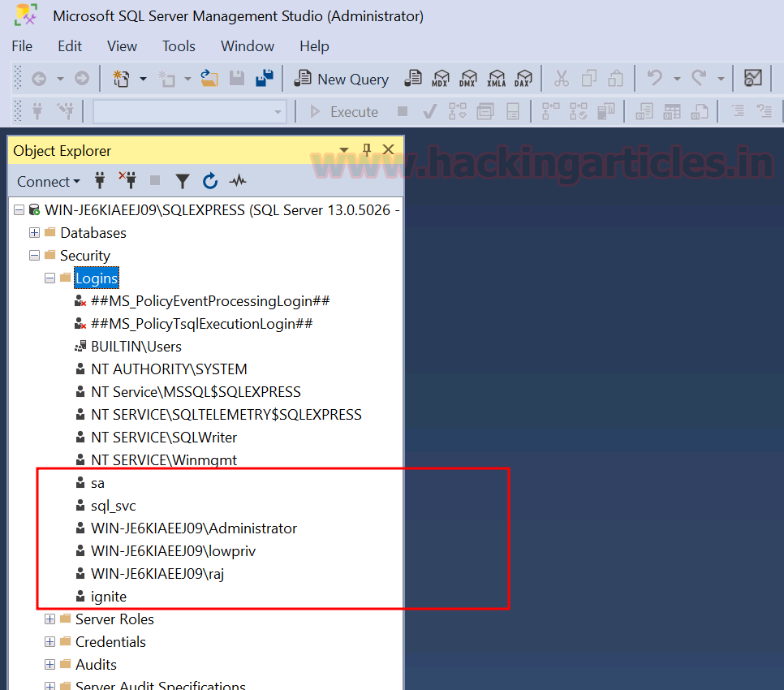This screenshot has width=784, height=690.
Task: Select the sa login
Action: [x=97, y=483]
